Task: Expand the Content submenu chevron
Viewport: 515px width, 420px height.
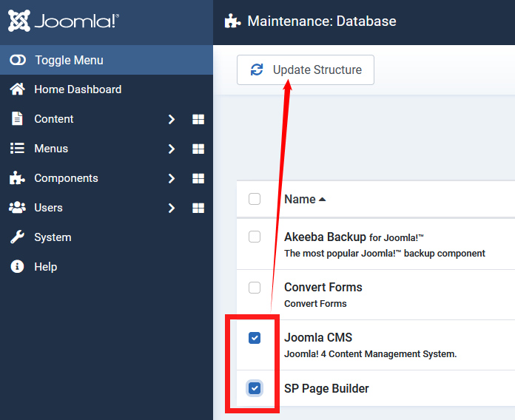Action: 171,119
